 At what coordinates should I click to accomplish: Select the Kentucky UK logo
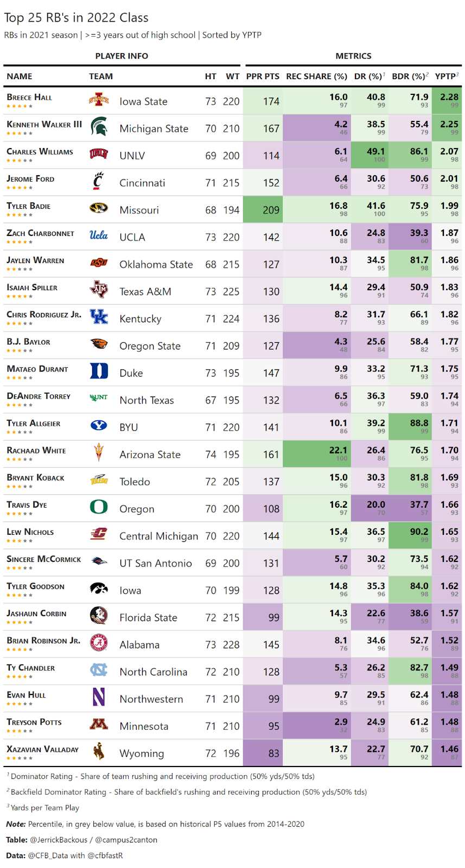click(99, 317)
